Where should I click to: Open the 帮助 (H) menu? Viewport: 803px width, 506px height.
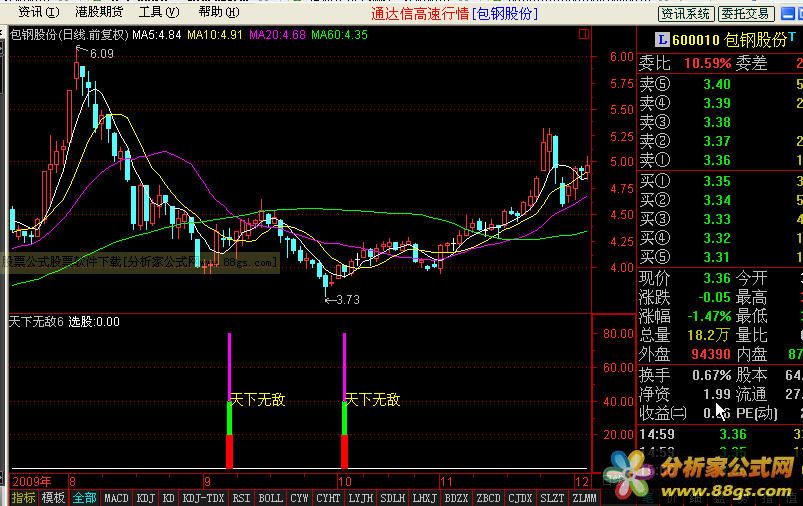click(x=219, y=12)
